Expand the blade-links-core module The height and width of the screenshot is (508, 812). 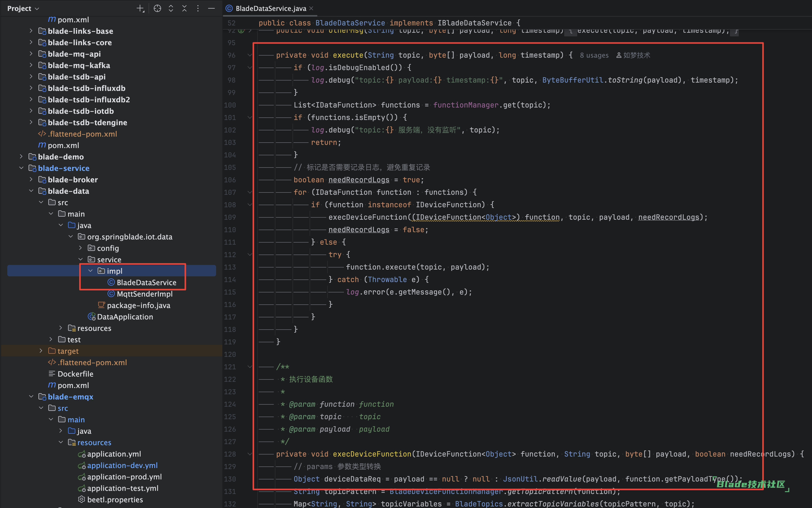(31, 42)
